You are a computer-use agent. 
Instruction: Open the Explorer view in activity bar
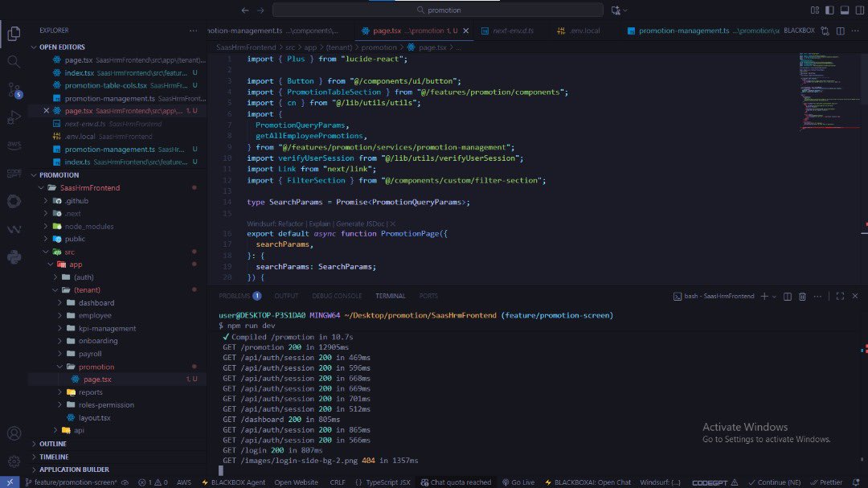click(x=14, y=33)
